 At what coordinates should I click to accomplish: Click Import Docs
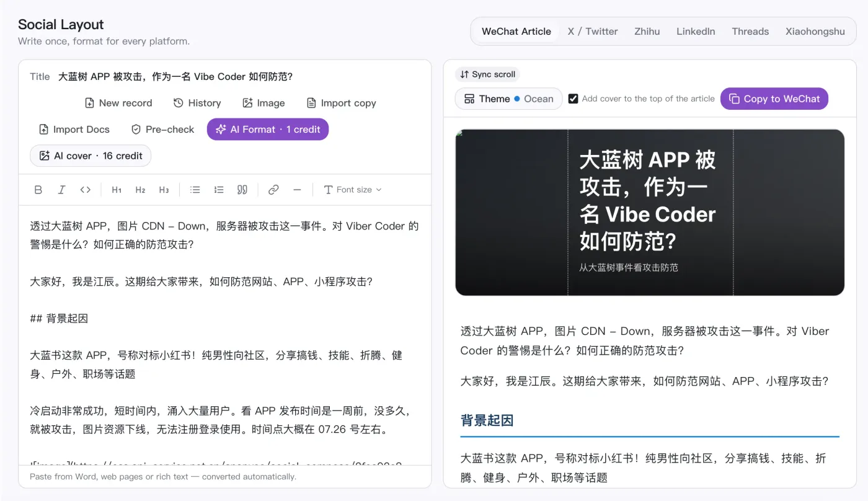pos(74,130)
